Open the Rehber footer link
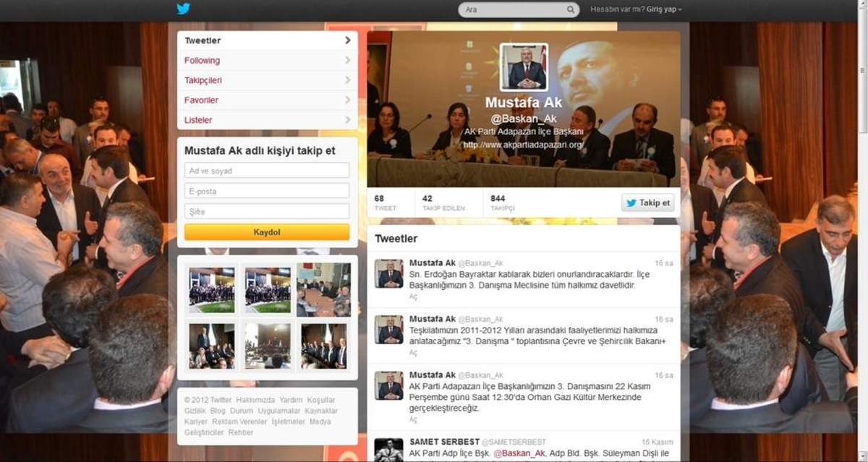868x462 pixels. click(x=241, y=432)
